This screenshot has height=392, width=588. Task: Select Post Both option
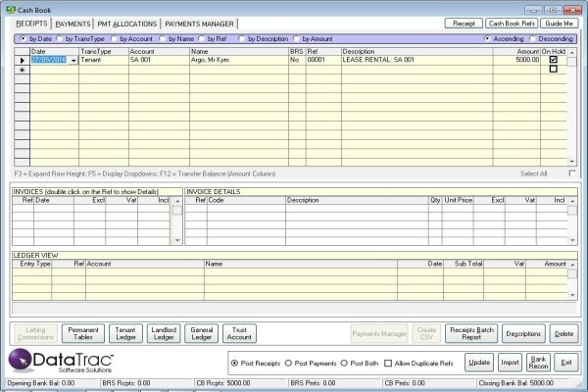click(x=344, y=364)
